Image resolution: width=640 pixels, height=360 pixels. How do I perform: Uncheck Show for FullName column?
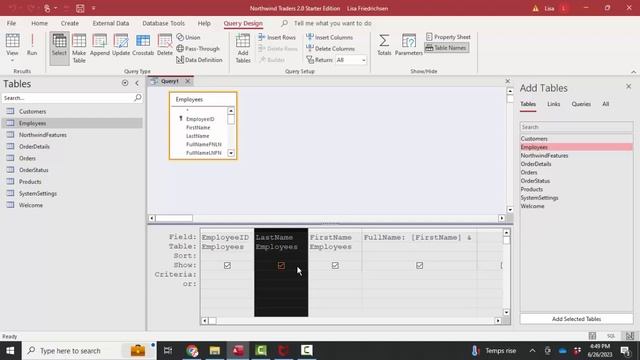(x=419, y=265)
